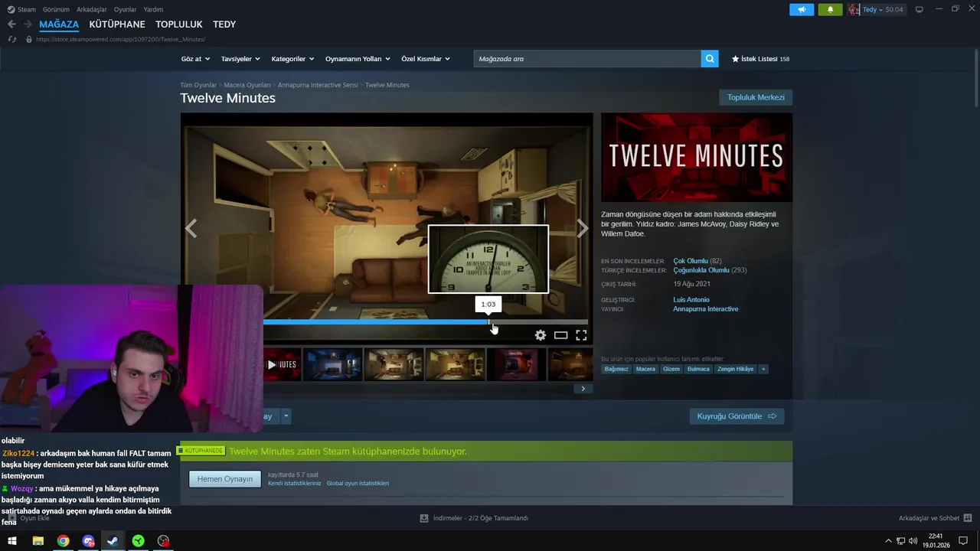The image size is (980, 551).
Task: Go back with the left navigation arrow
Action: tap(11, 24)
